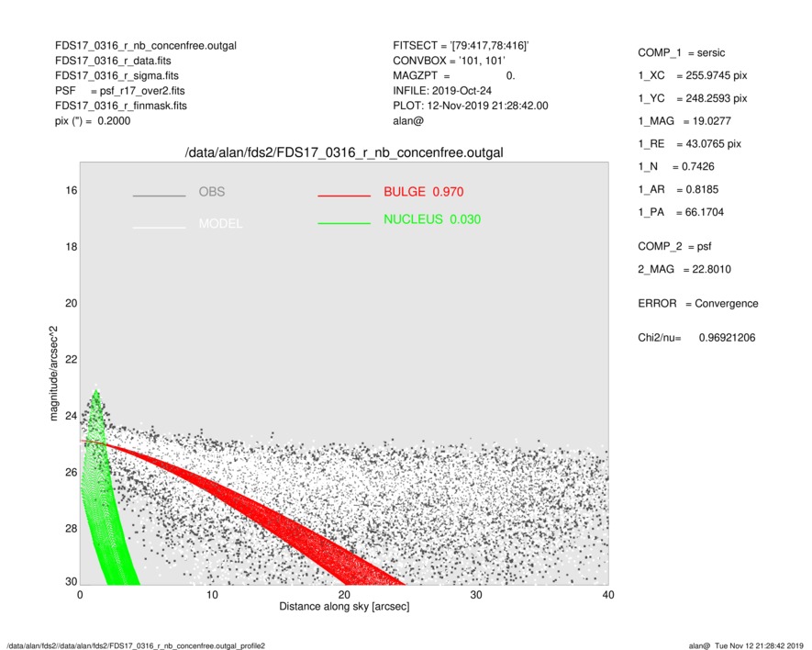Click the MAGZPT = 0. entry
812x650 pixels.
(453, 75)
